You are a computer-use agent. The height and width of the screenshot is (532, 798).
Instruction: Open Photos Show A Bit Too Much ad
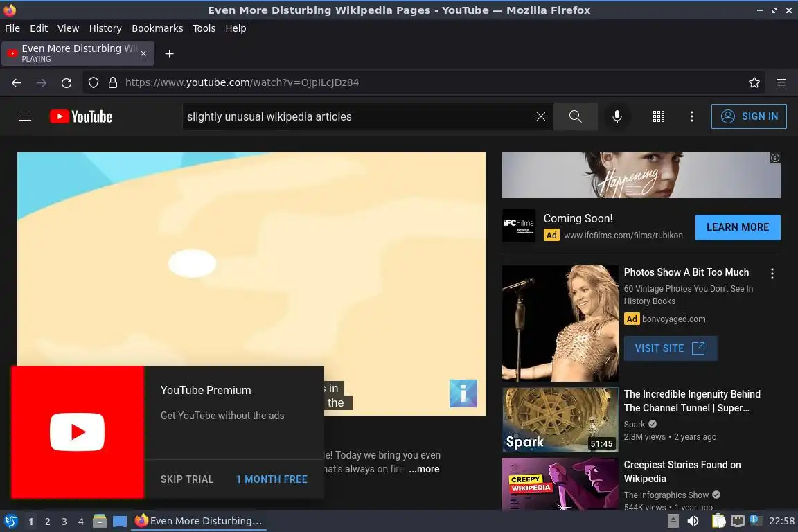686,272
